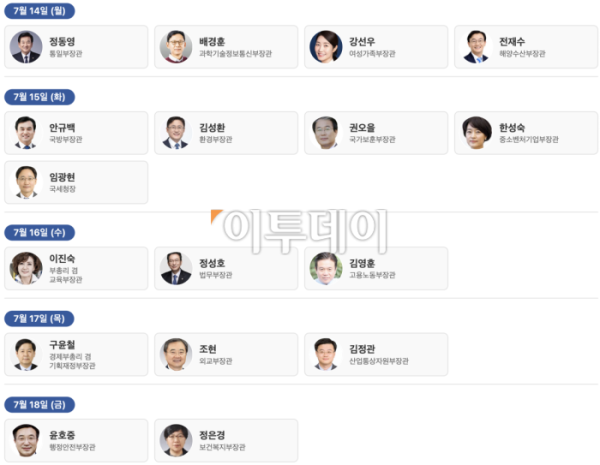Click the profile photo of 전재수
Viewport: 600px width, 465px height.
pyautogui.click(x=476, y=47)
